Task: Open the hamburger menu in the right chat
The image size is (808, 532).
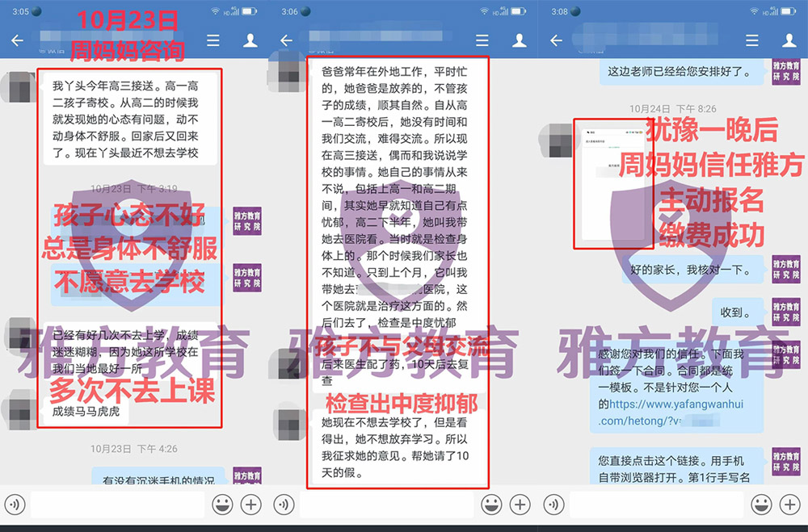Action: coord(751,40)
